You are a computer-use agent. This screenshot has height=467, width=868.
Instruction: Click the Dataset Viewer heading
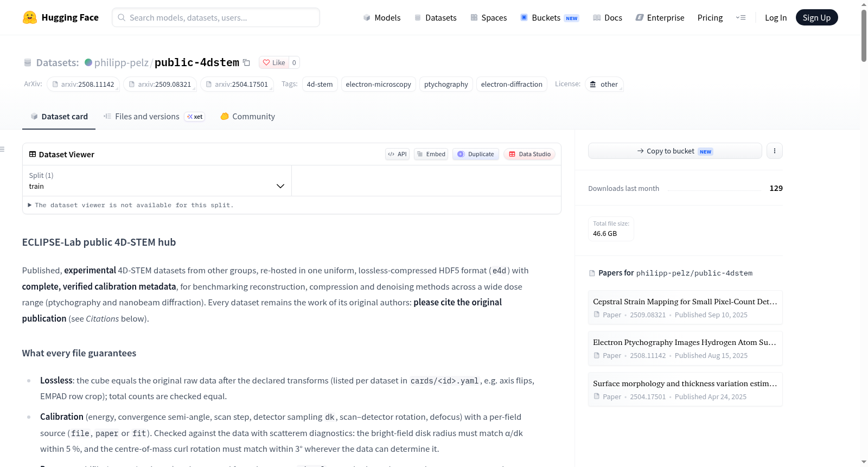67,155
